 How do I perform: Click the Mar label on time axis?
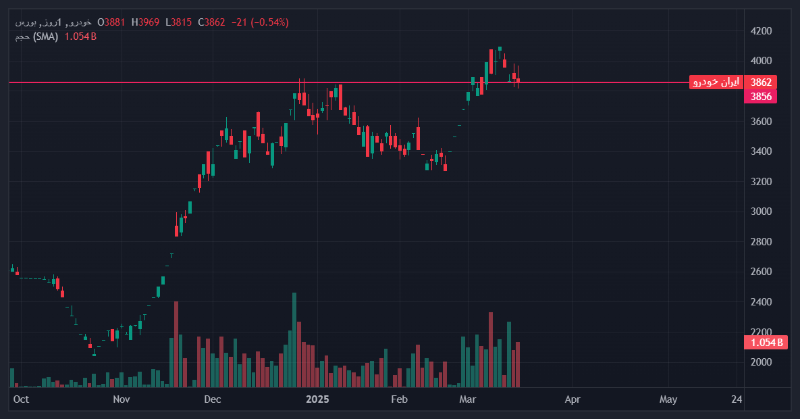(467, 399)
